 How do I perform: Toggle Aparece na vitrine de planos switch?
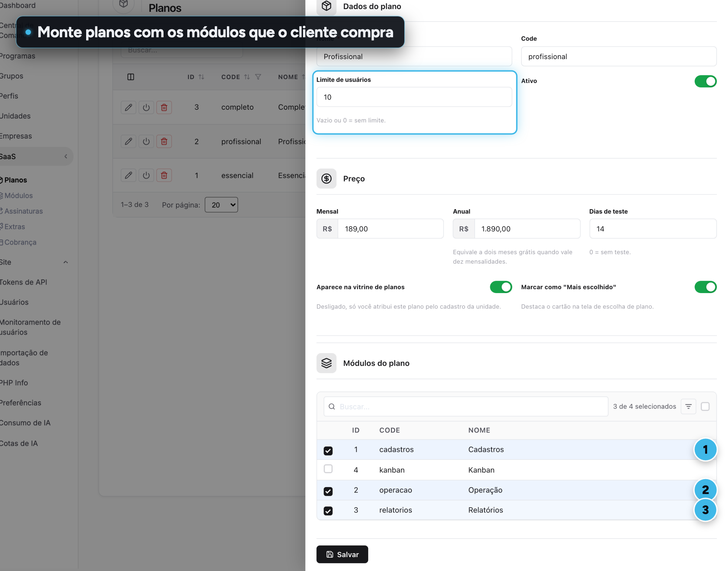coord(501,287)
